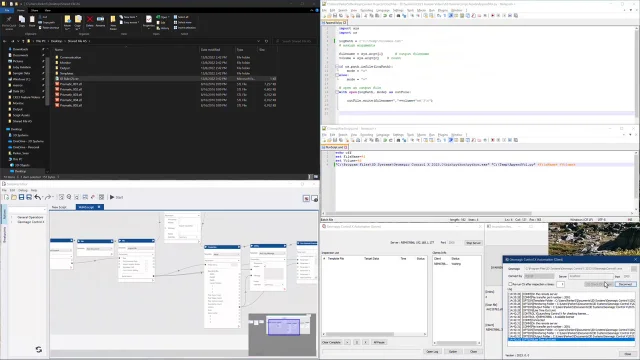Click the New folder icon in File Explorer ribbon
This screenshot has width=640, height=360.
click(x=113, y=22)
